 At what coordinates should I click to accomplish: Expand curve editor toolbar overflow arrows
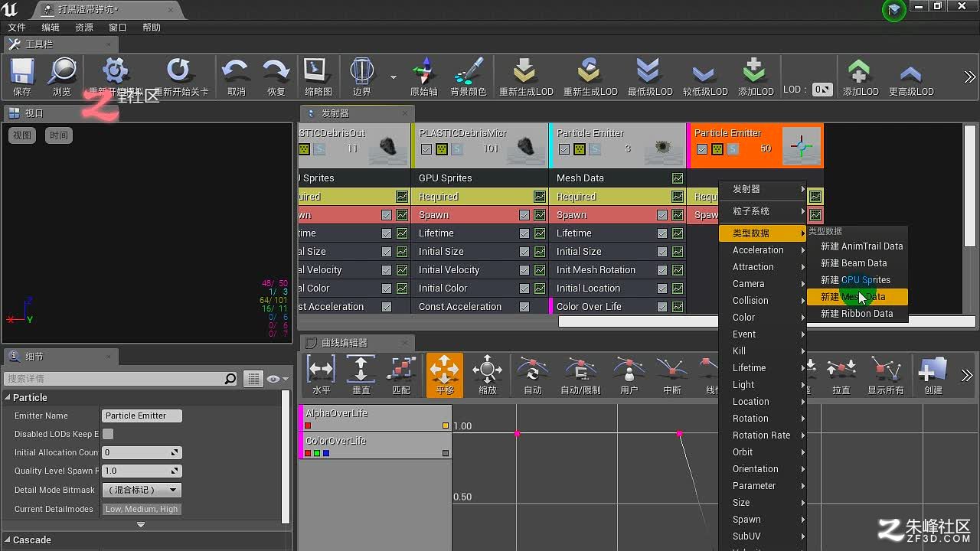pyautogui.click(x=967, y=375)
